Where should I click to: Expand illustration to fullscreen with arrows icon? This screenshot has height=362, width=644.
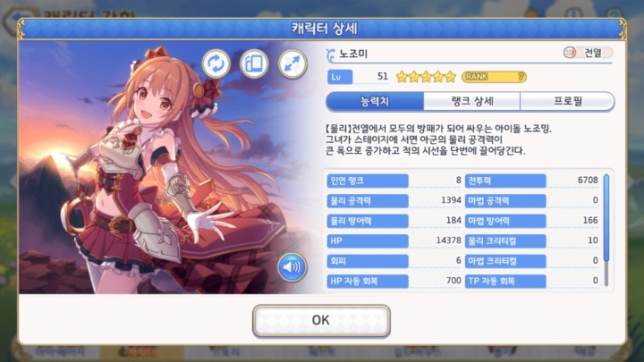pos(292,63)
